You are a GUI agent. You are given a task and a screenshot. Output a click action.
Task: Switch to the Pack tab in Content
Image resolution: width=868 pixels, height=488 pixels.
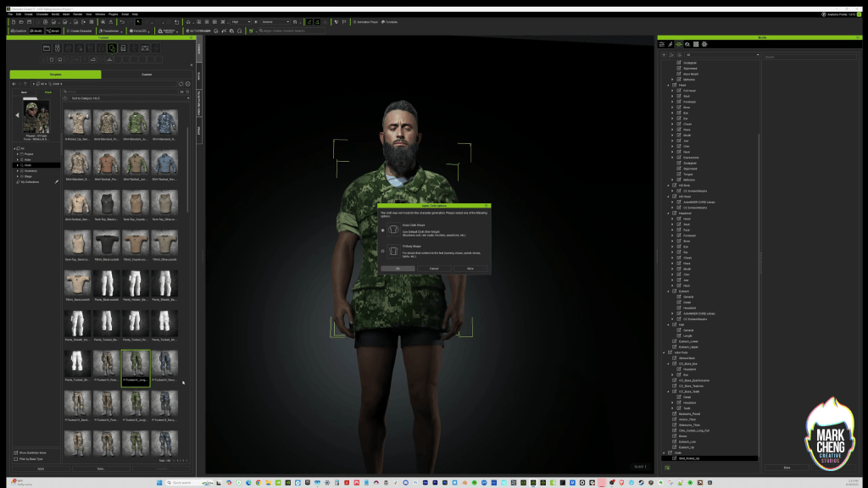coord(48,91)
